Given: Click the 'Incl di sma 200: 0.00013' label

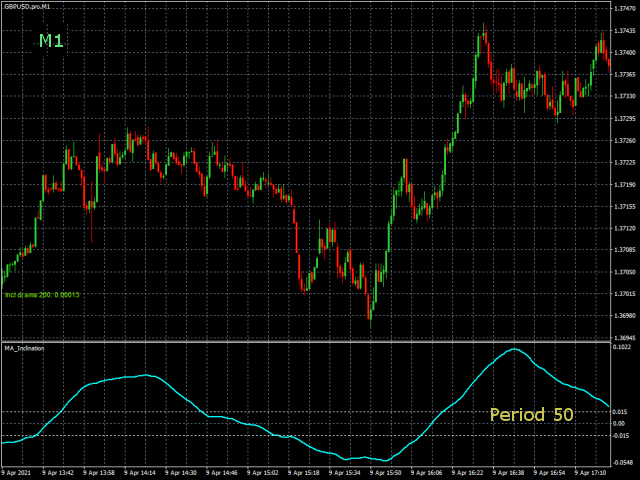Looking at the screenshot, I should pos(42,295).
